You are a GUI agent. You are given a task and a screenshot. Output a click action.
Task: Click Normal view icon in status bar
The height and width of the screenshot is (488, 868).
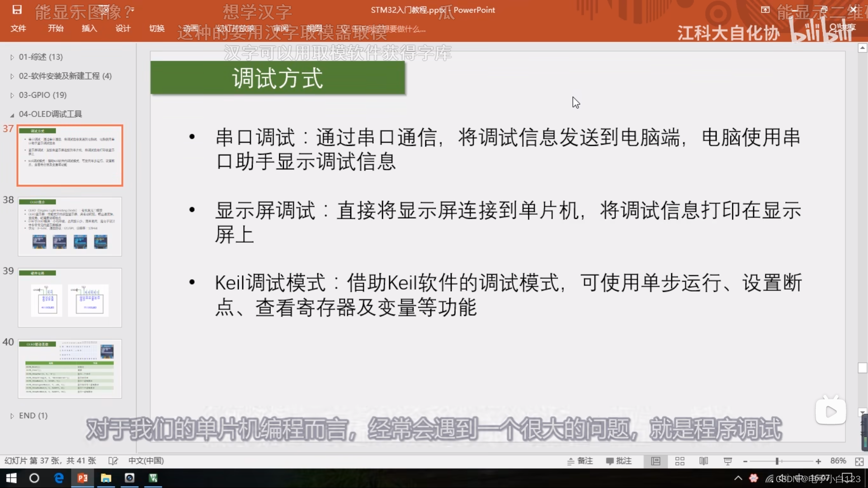pyautogui.click(x=656, y=461)
